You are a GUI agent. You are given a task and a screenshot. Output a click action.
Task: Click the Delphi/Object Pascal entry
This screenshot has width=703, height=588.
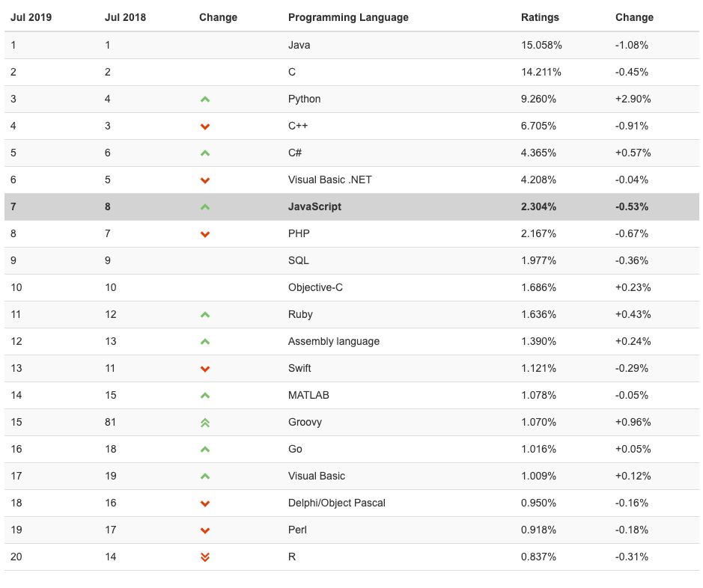336,503
